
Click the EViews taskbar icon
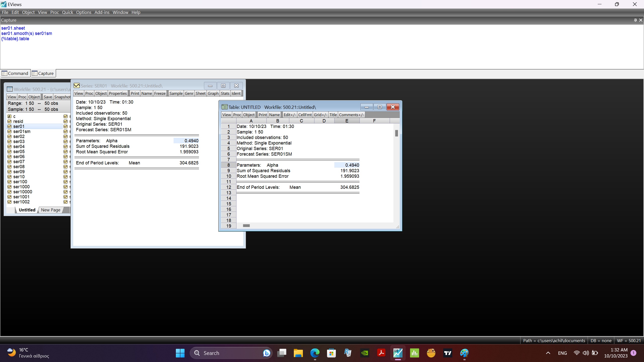coord(398,353)
